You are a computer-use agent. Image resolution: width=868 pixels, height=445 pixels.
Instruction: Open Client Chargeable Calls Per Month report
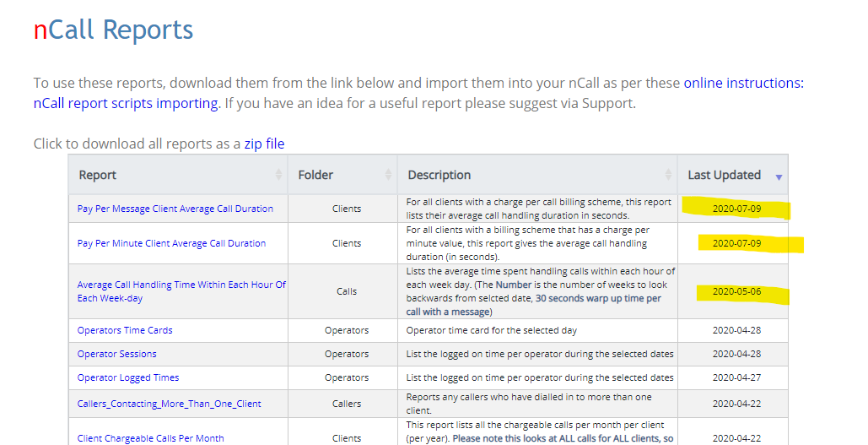150,438
